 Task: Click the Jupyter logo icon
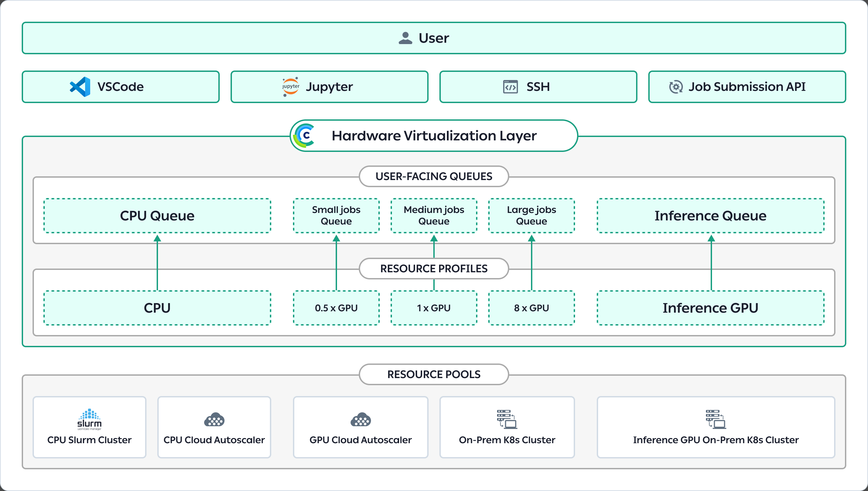(x=291, y=87)
